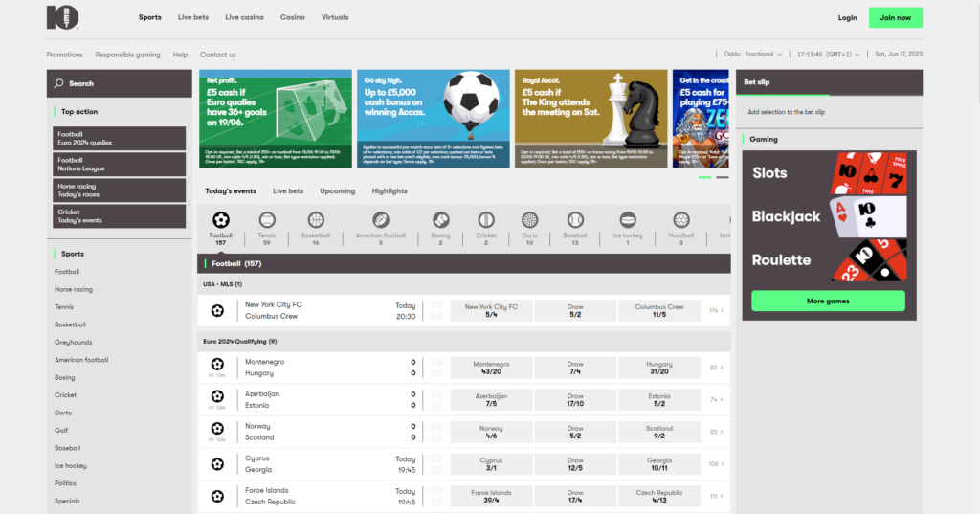Screen dimensions: 980x514
Task: Open the Odds Fractional format dropdown
Action: (753, 55)
